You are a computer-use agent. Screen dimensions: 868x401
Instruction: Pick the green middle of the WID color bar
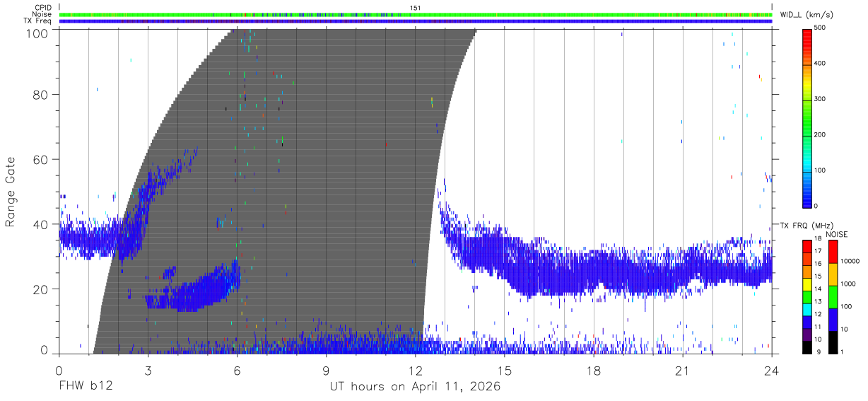(807, 117)
